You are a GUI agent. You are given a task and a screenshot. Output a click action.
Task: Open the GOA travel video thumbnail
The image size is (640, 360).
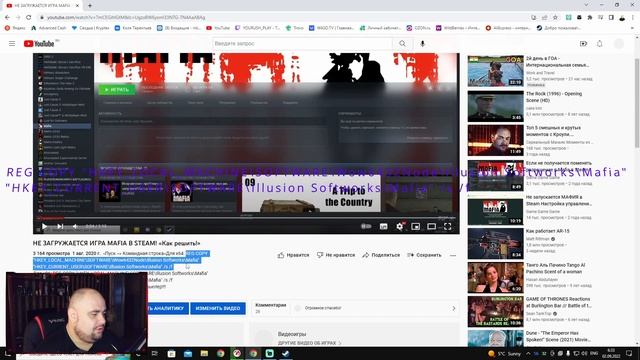[495, 71]
